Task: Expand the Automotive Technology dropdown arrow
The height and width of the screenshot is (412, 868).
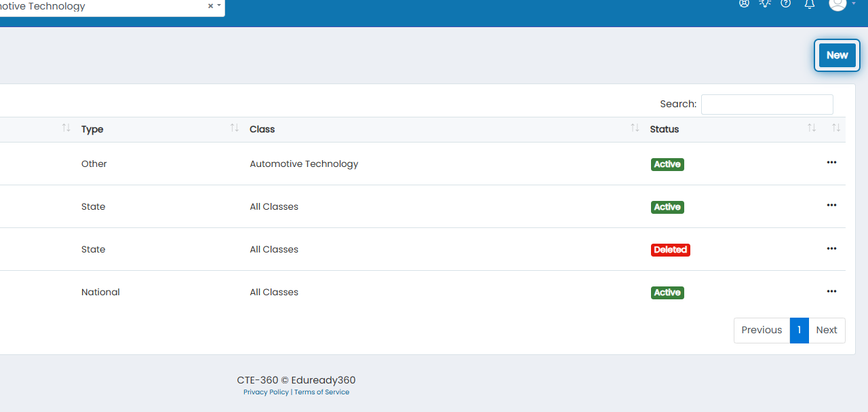Action: (219, 5)
